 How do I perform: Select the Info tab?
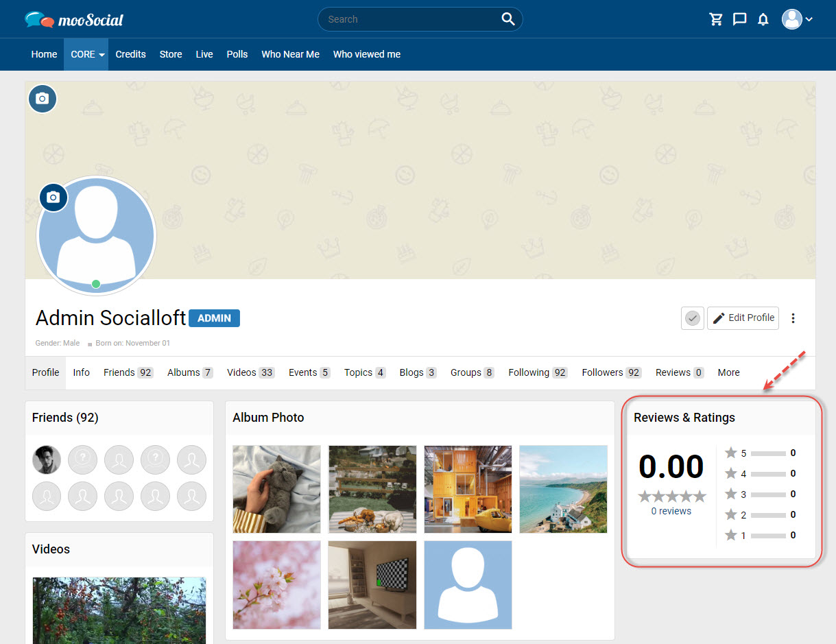pyautogui.click(x=82, y=373)
